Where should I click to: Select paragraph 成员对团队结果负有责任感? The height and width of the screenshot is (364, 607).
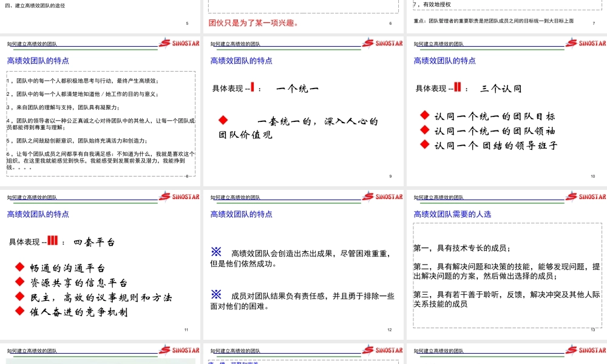[302, 301]
